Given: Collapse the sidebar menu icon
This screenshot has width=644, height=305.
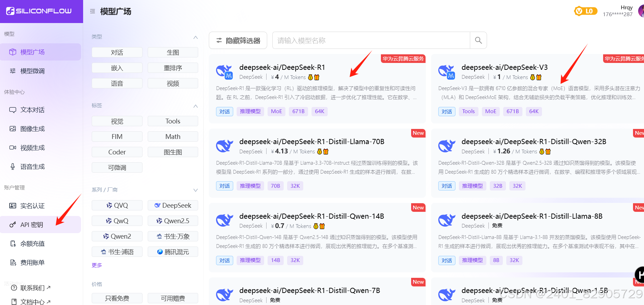Looking at the screenshot, I should point(92,11).
